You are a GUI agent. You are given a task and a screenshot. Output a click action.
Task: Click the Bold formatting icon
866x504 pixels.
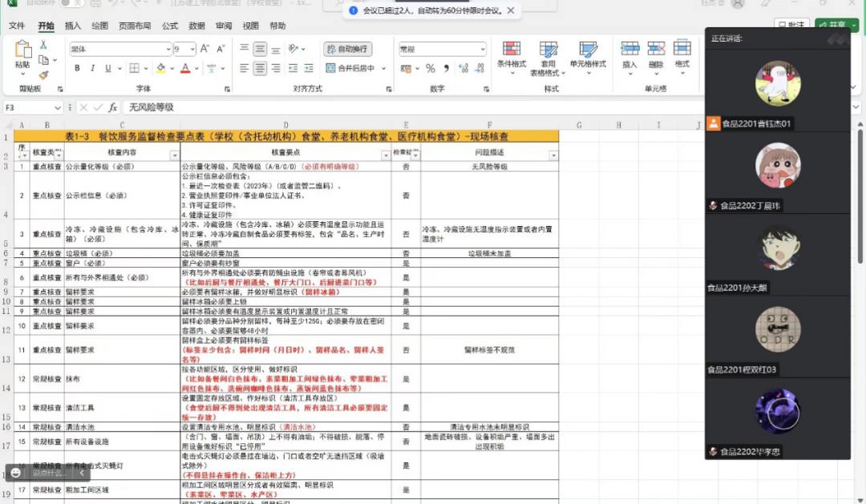click(x=78, y=68)
